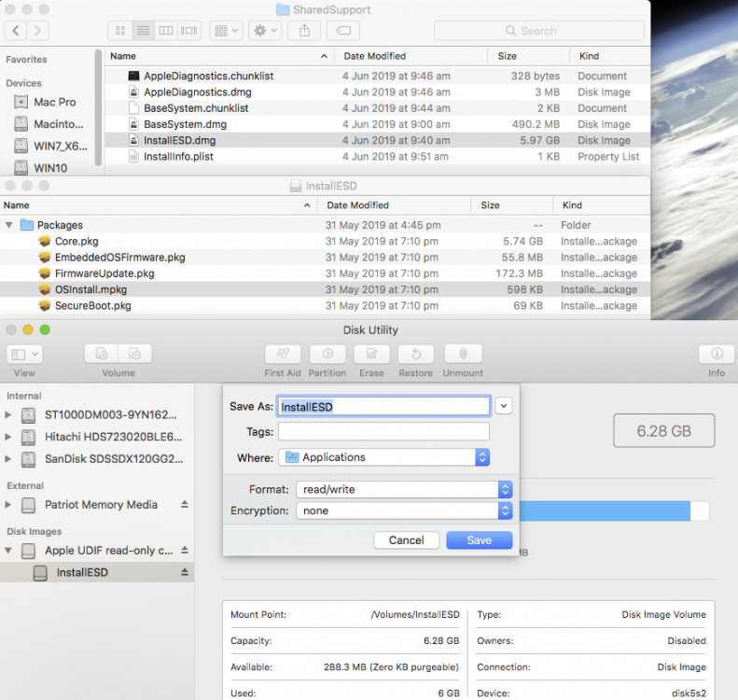Click Disk Utility Info button
The height and width of the screenshot is (700, 738).
(717, 354)
